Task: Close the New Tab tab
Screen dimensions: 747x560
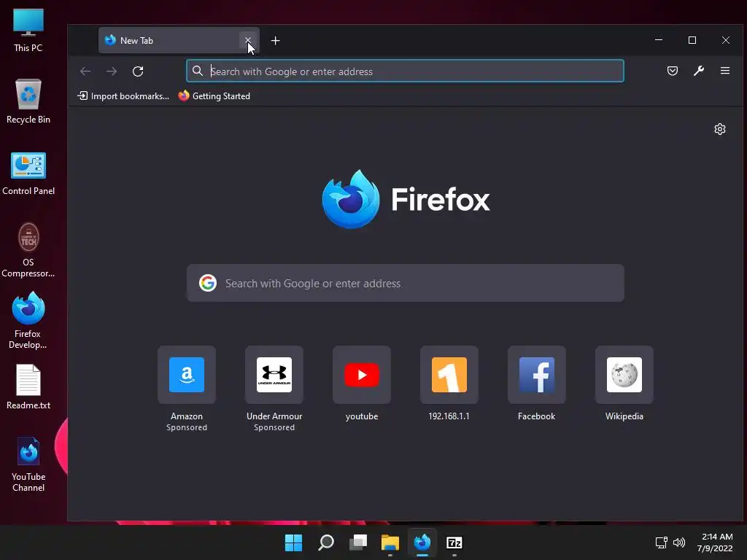Action: [248, 41]
